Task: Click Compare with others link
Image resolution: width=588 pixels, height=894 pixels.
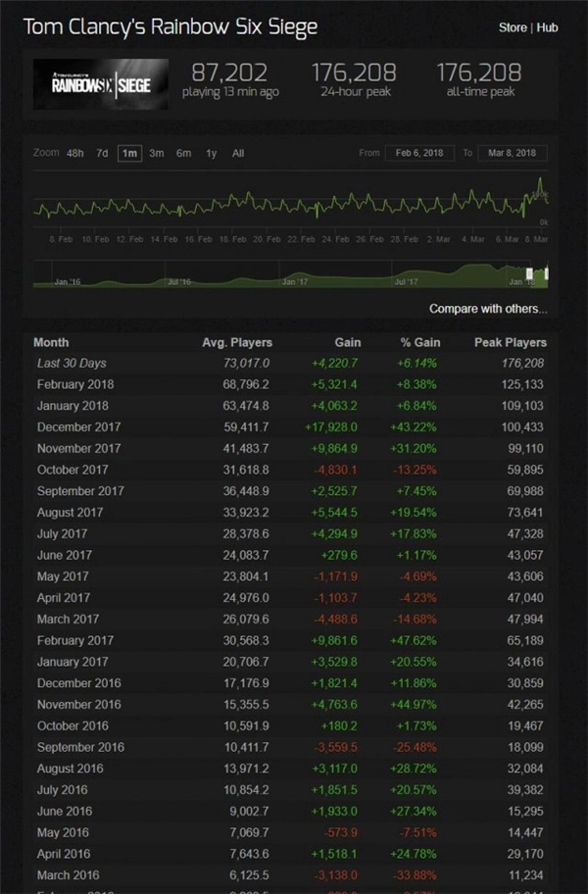Action: click(488, 309)
